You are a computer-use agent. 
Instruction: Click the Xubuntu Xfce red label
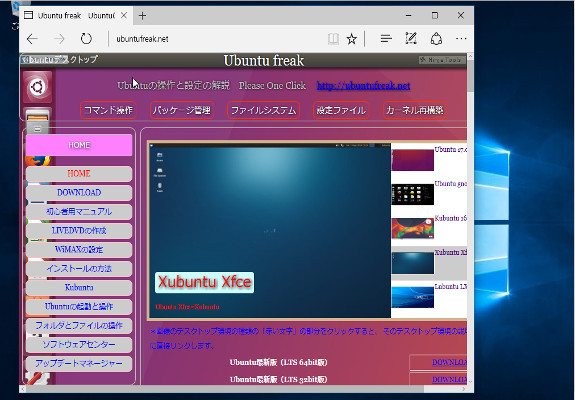[204, 282]
